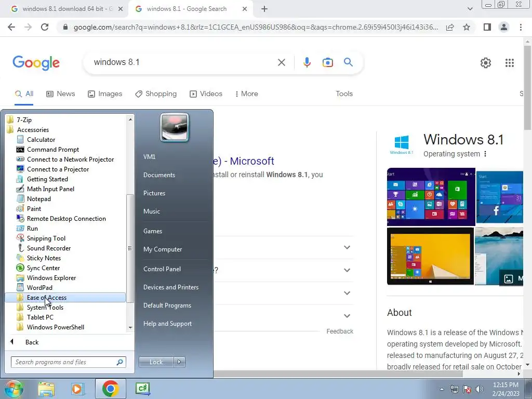This screenshot has width=532, height=399.
Task: Click the Lock button
Action: click(x=156, y=362)
